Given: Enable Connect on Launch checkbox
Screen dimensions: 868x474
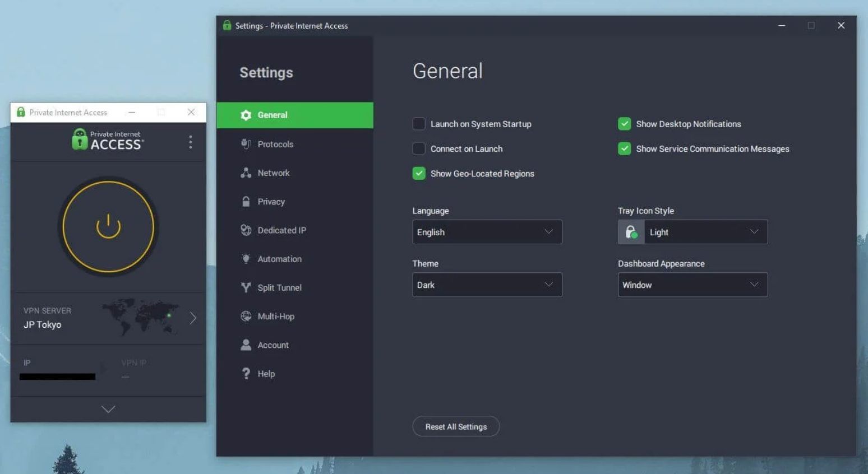Looking at the screenshot, I should click(x=419, y=148).
